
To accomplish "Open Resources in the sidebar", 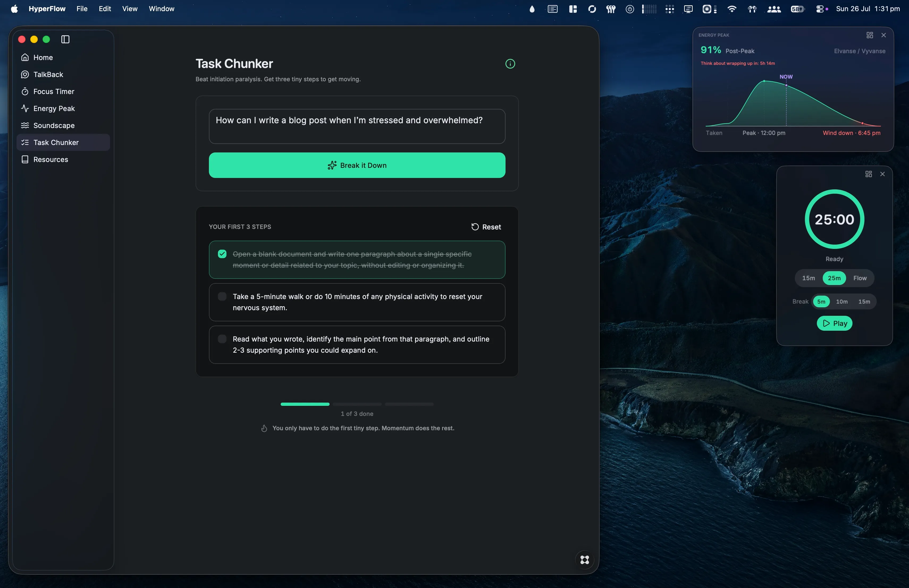I will click(63, 160).
